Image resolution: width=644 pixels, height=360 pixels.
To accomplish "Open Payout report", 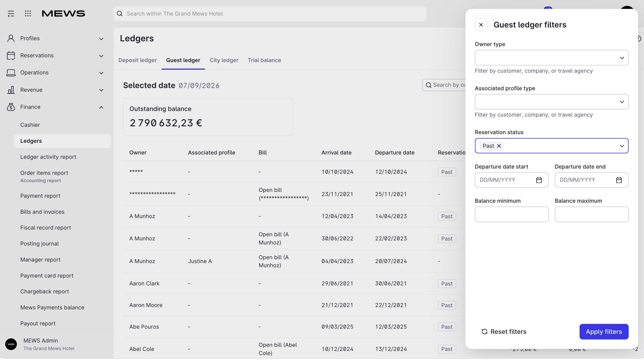I will tap(38, 323).
